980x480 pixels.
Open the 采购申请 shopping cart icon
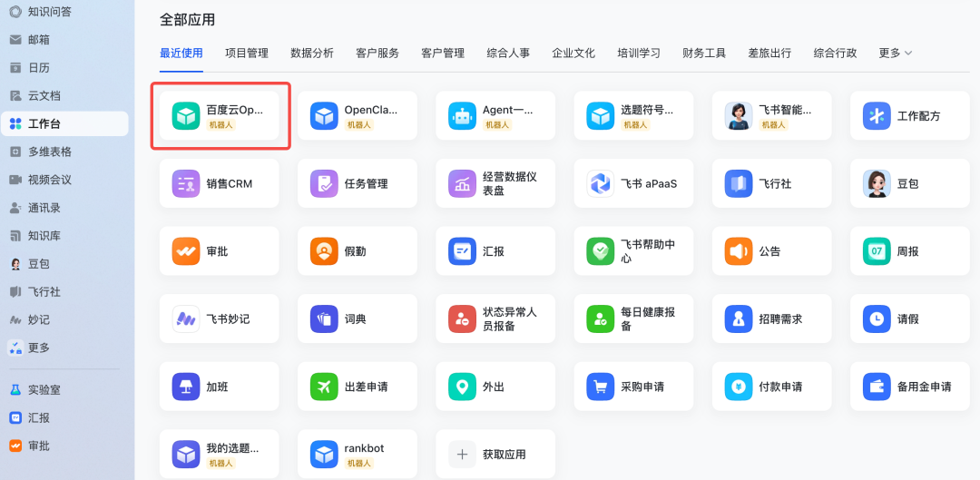coord(600,387)
